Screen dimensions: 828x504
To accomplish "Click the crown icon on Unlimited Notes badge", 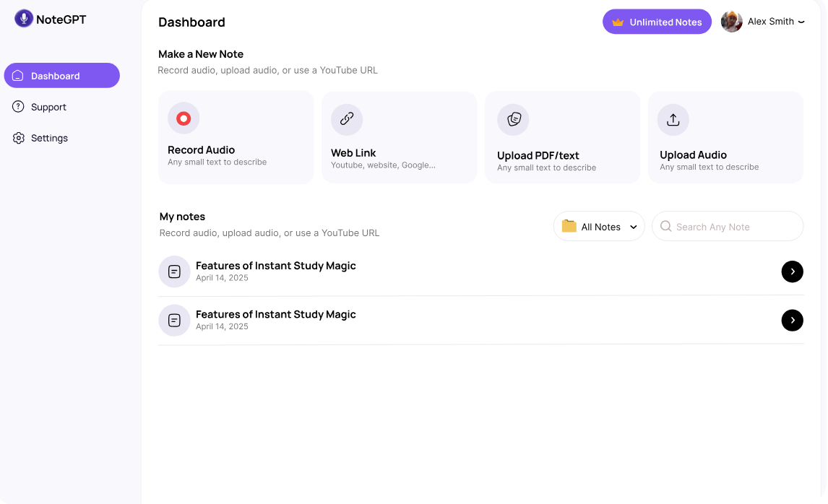I will 619,21.
